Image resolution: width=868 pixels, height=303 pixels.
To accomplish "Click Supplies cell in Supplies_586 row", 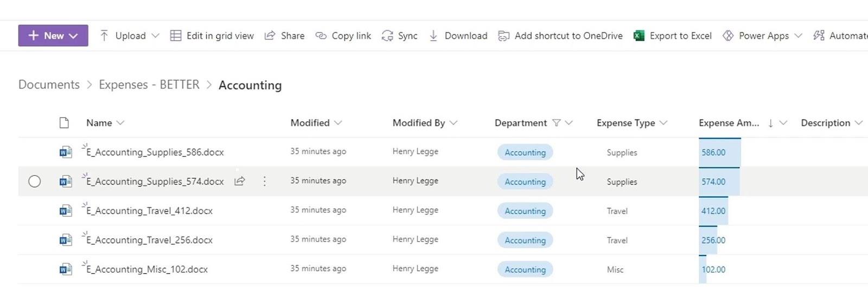I will tap(622, 153).
